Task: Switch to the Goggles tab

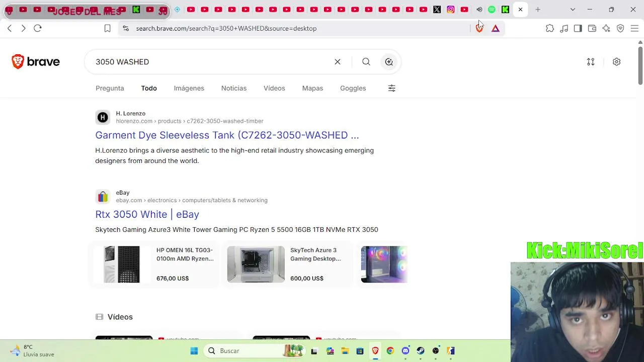Action: [353, 88]
